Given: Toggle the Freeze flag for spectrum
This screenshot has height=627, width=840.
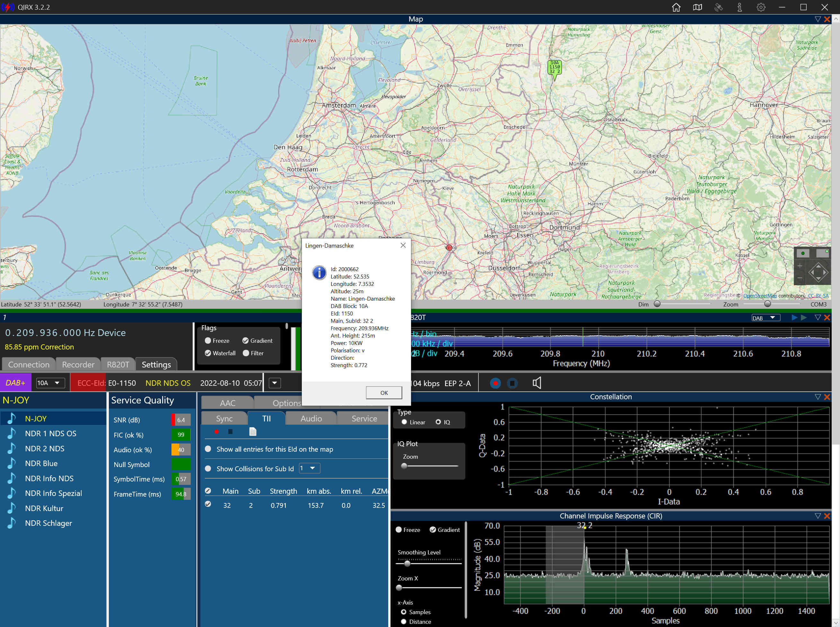Looking at the screenshot, I should pyautogui.click(x=208, y=340).
